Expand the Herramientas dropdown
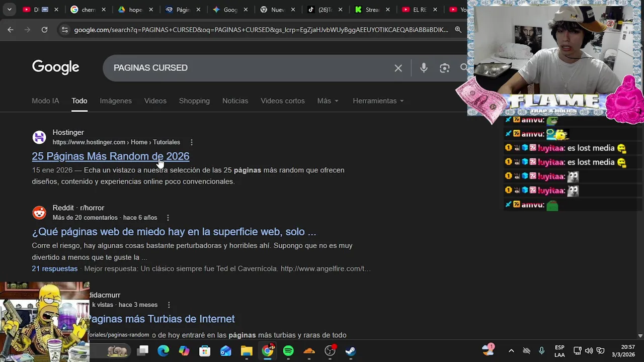Image resolution: width=644 pixels, height=362 pixels. point(378,101)
